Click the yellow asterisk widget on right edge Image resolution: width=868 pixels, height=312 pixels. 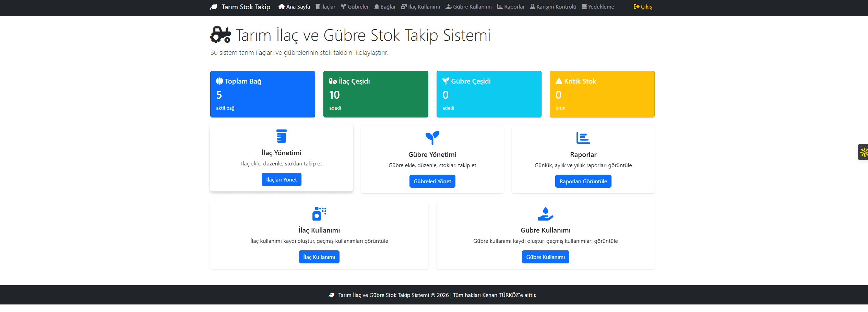pyautogui.click(x=864, y=152)
